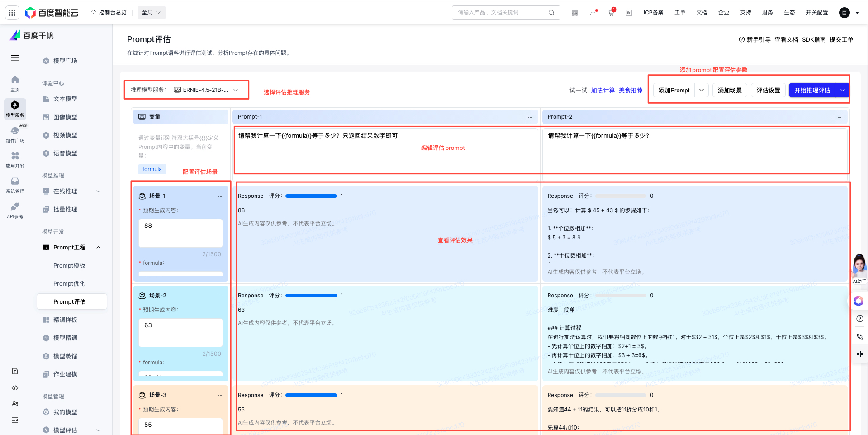The image size is (868, 435).
Task: Collapse sidebar using hamburger menu icon
Action: (15, 58)
